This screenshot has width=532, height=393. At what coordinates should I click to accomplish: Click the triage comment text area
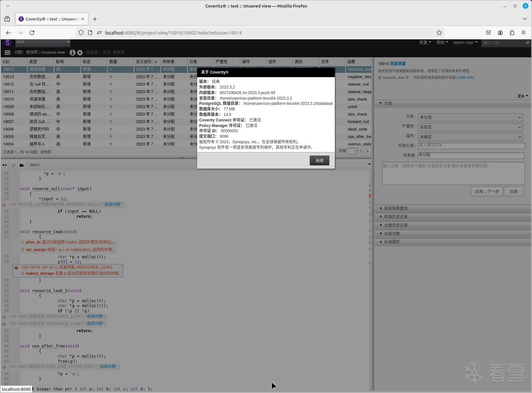(453, 174)
